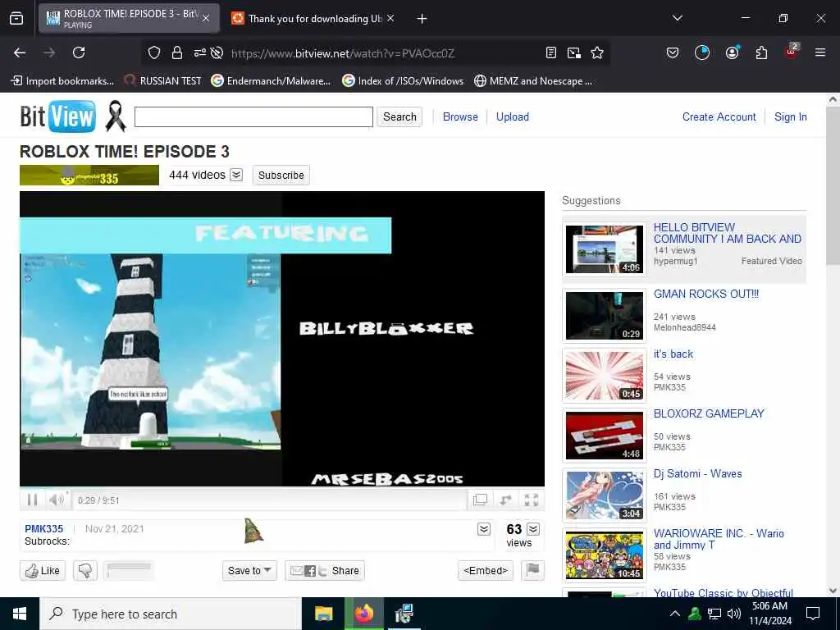Click the Share button

pos(325,571)
